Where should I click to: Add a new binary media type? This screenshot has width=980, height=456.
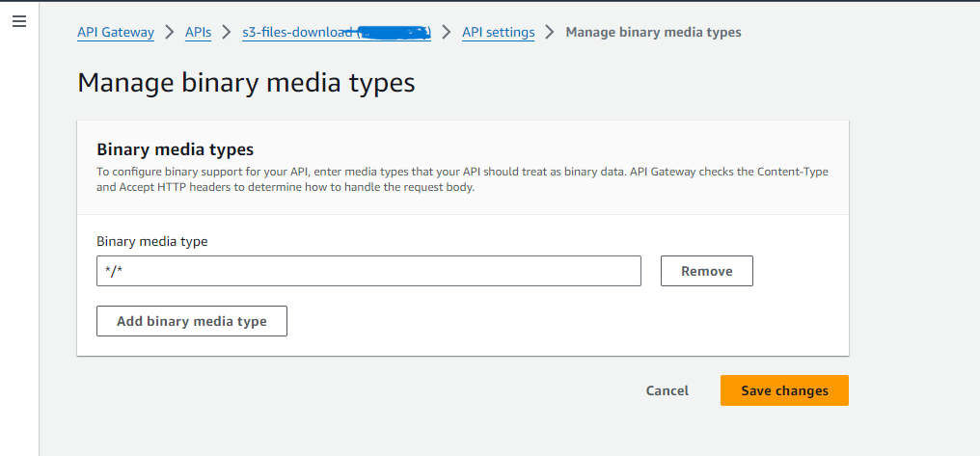point(192,321)
